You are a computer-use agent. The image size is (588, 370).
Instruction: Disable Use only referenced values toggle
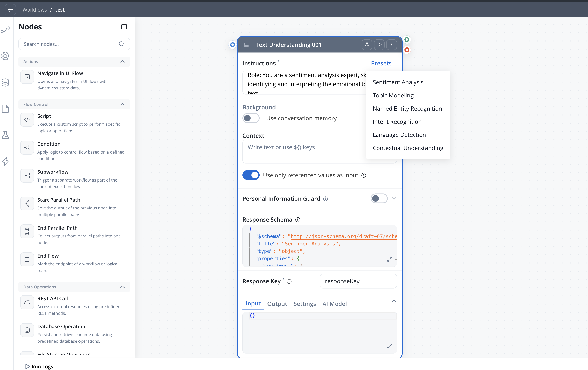[x=251, y=175]
